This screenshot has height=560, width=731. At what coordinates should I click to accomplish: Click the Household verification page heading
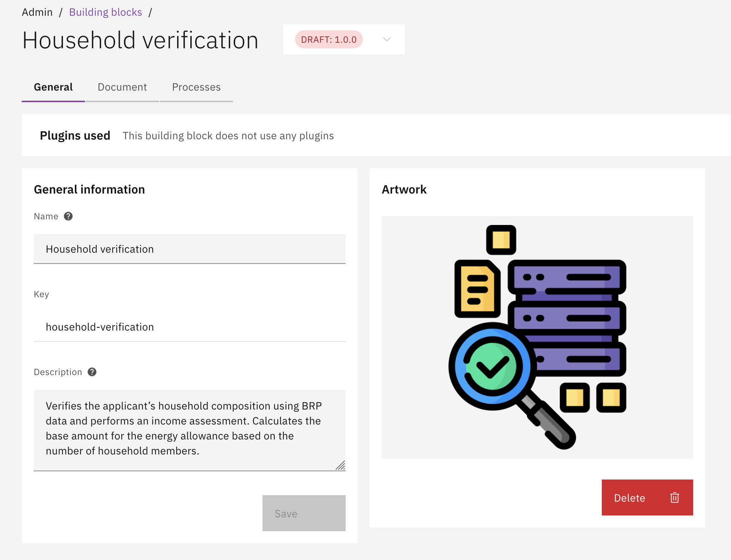(140, 40)
